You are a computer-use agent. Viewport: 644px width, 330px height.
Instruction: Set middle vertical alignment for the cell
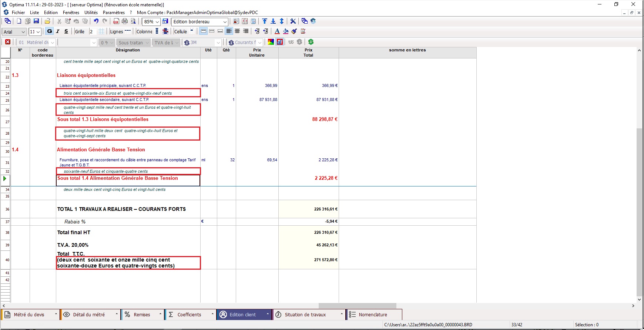tap(212, 31)
